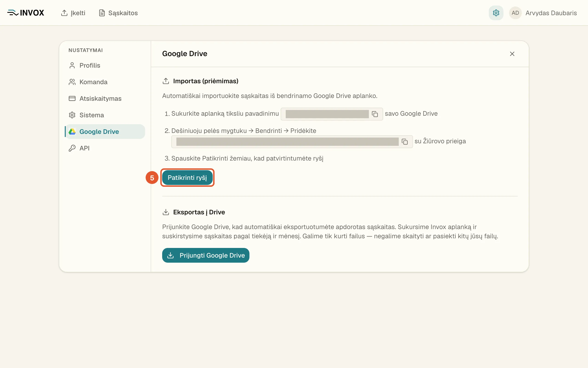Click the NUSTATYMAI sidebar label

85,50
